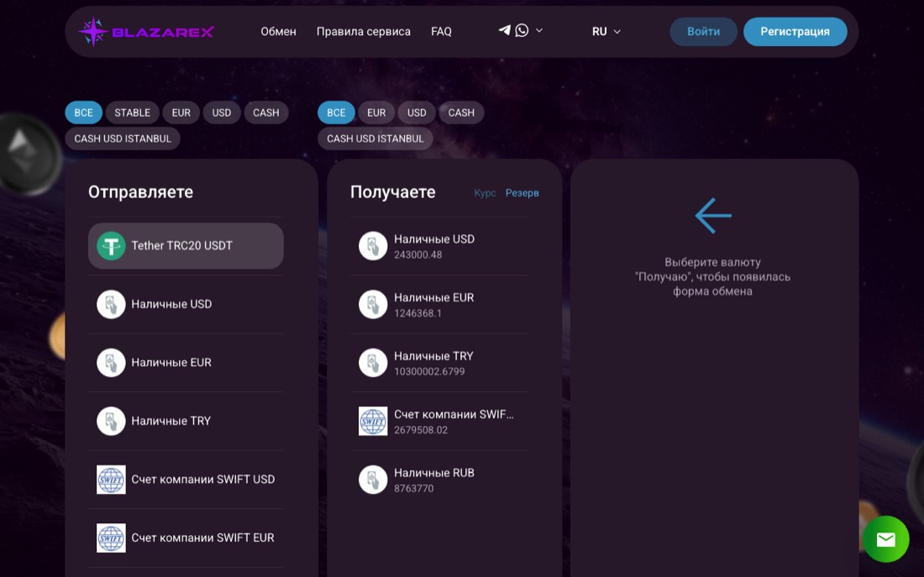Open the Blazarex logo home link
This screenshot has height=577, width=924.
[x=146, y=31]
